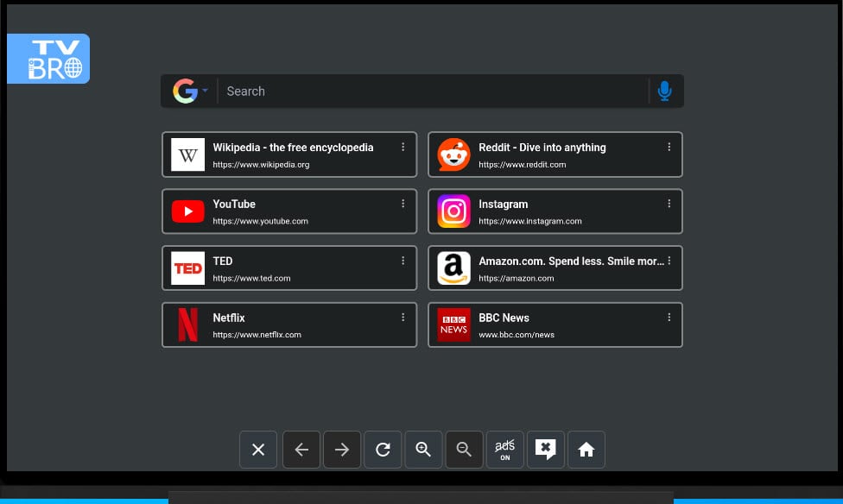Screen dimensions: 843x504
Task: Zoom in with the plus magnifier
Action: pos(423,450)
